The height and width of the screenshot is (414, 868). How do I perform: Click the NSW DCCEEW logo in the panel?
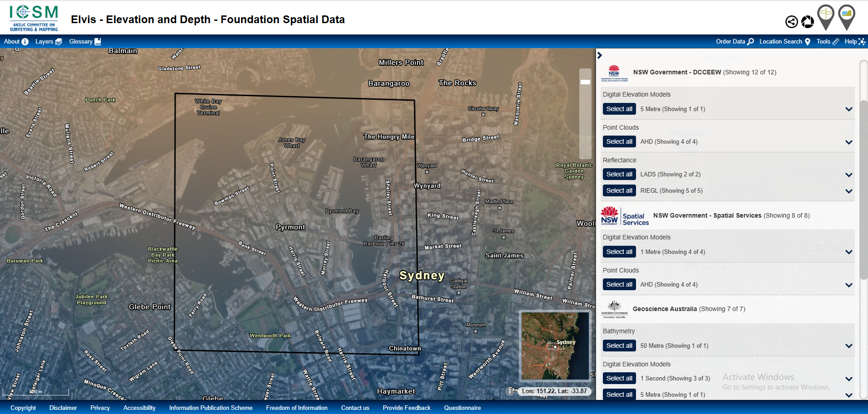pos(614,73)
